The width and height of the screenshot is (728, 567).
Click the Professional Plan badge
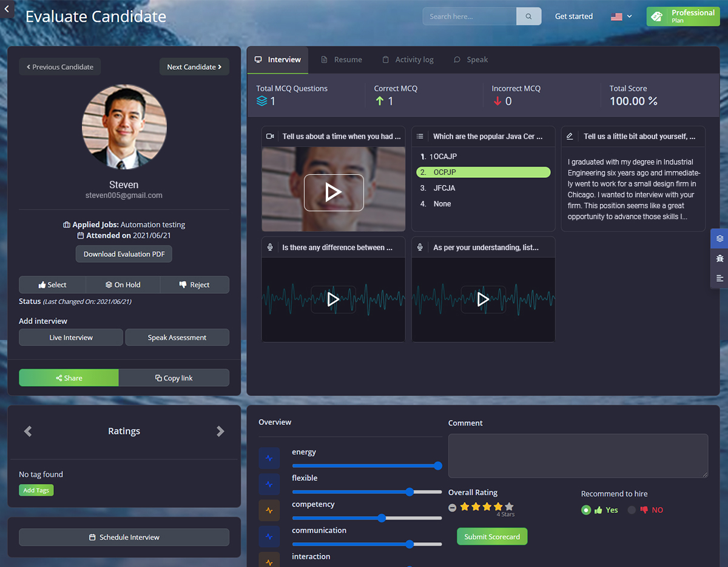683,16
